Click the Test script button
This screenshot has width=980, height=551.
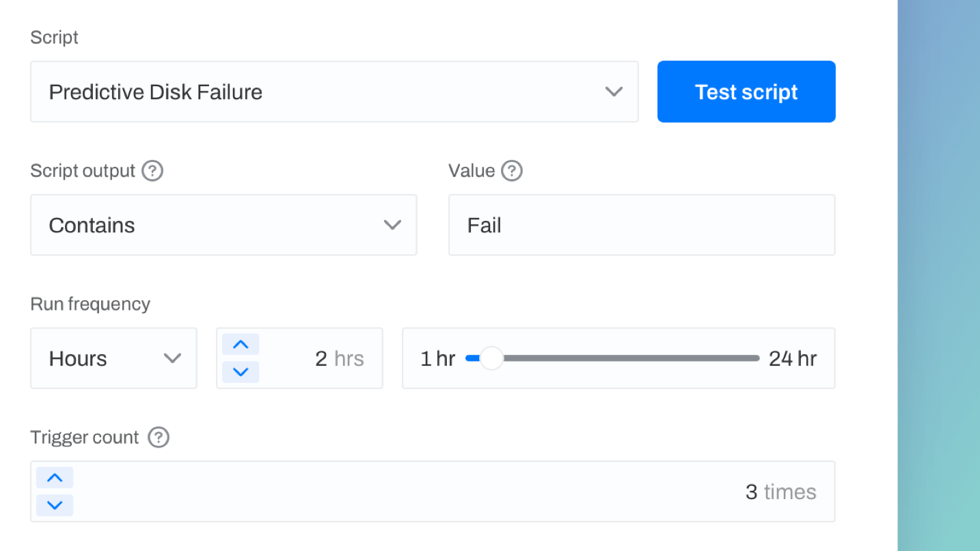[x=746, y=91]
